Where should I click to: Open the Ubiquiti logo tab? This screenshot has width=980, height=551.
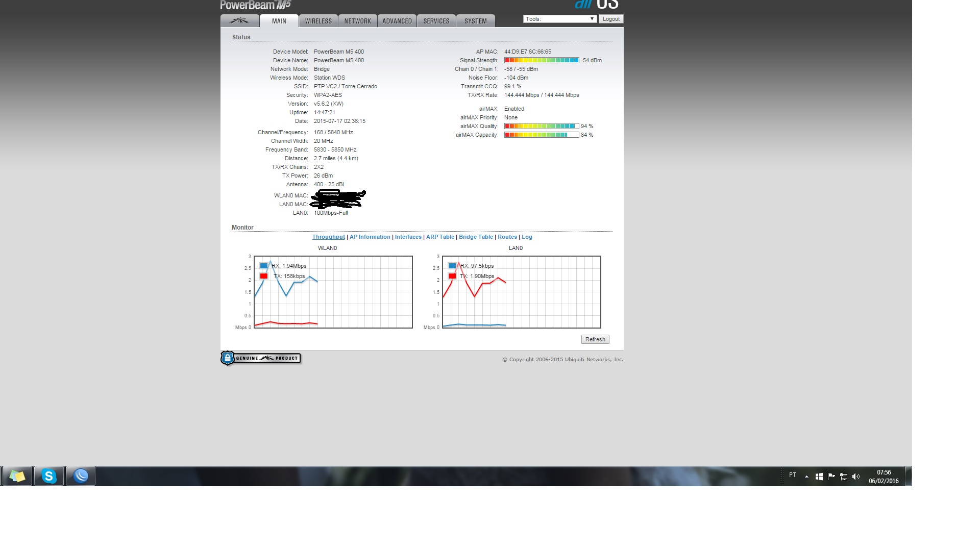[239, 21]
